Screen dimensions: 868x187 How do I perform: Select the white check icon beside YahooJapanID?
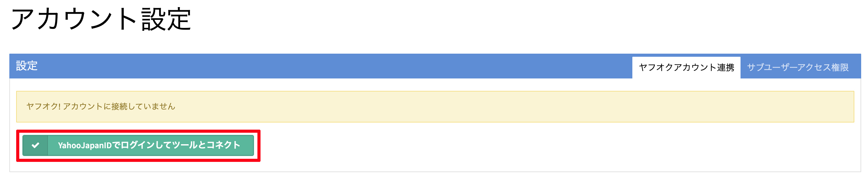[35, 145]
